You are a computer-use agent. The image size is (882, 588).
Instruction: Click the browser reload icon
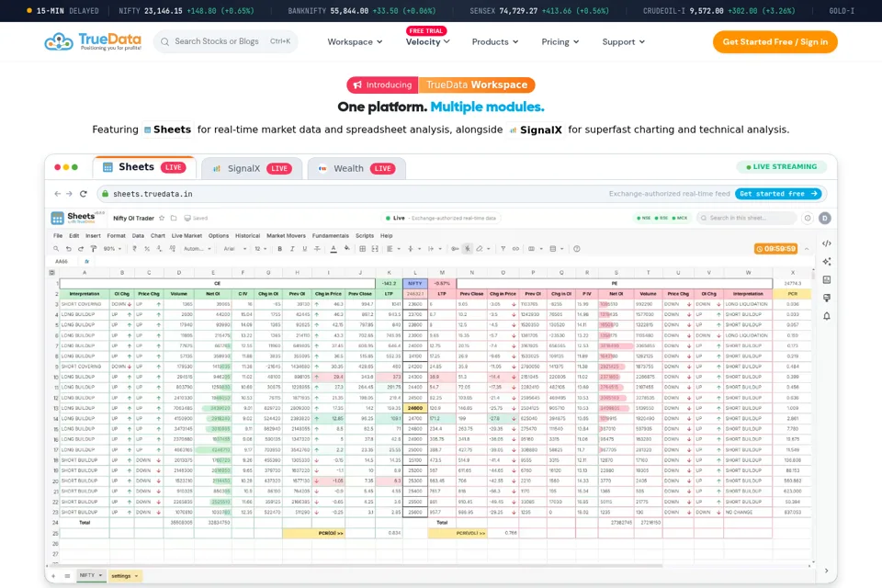(84, 194)
